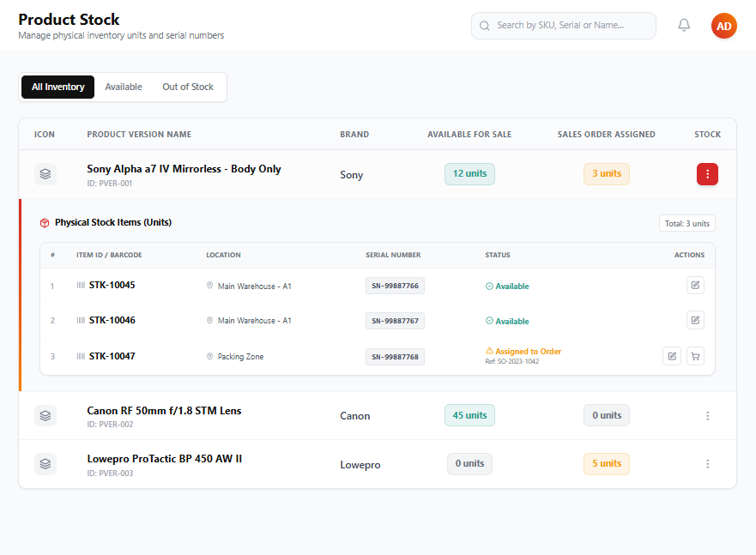Click the location pin for STK-10046
Image resolution: width=756 pixels, height=555 pixels.
[209, 320]
